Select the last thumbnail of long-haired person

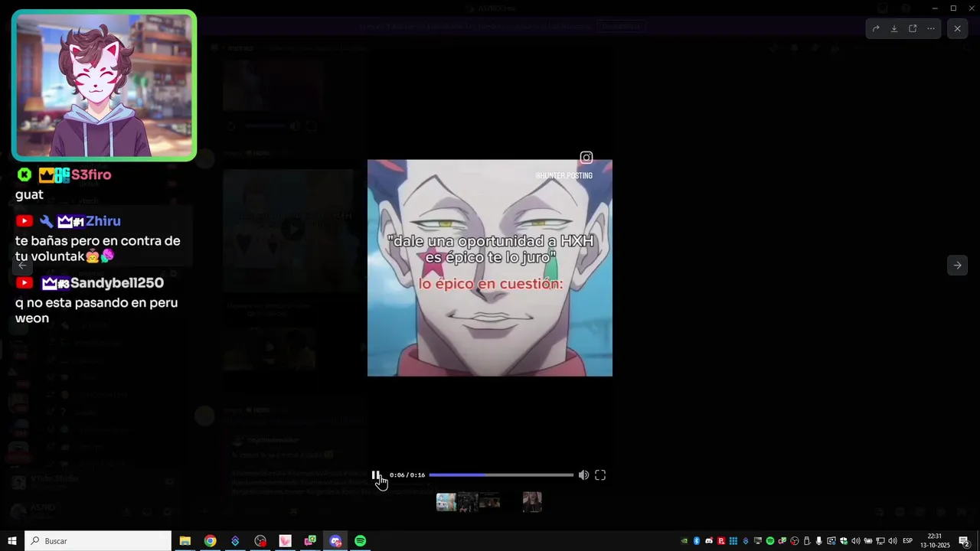coord(532,502)
